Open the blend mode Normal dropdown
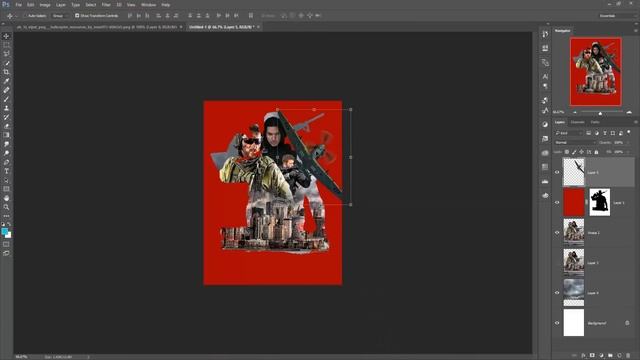Image resolution: width=640 pixels, height=360 pixels. (575, 142)
